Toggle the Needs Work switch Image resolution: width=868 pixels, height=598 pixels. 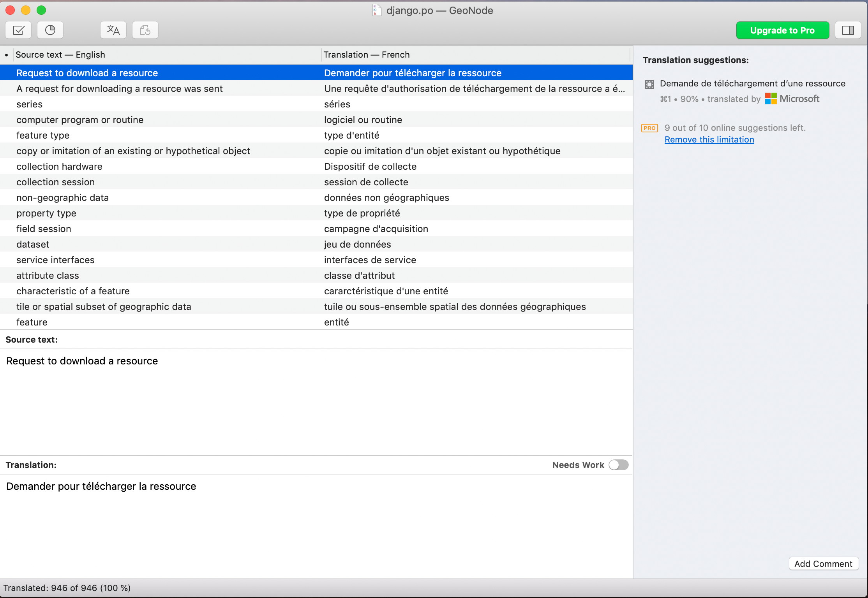point(619,465)
